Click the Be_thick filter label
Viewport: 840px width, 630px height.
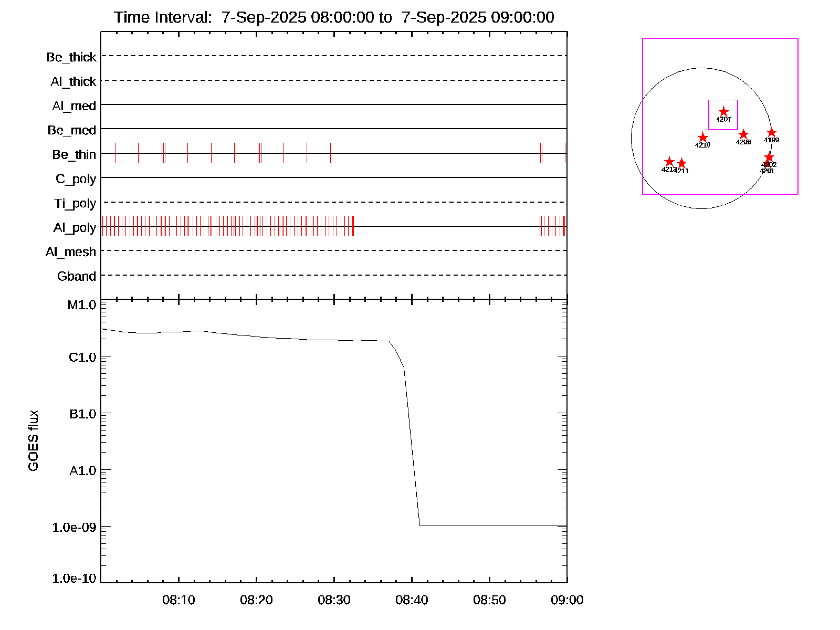[71, 57]
